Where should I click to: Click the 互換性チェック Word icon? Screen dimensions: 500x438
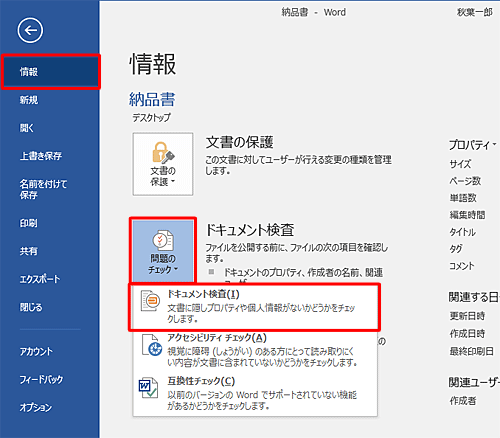(148, 387)
